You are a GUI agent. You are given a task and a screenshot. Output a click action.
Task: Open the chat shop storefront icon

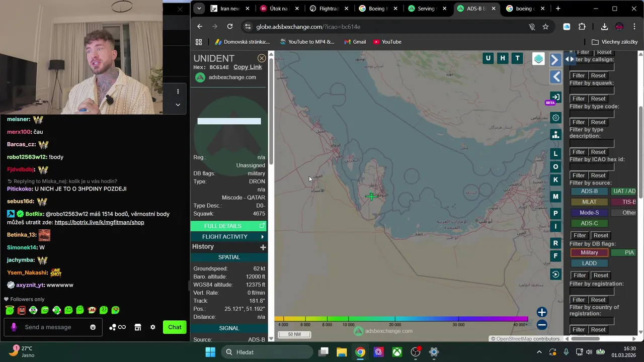point(137,327)
